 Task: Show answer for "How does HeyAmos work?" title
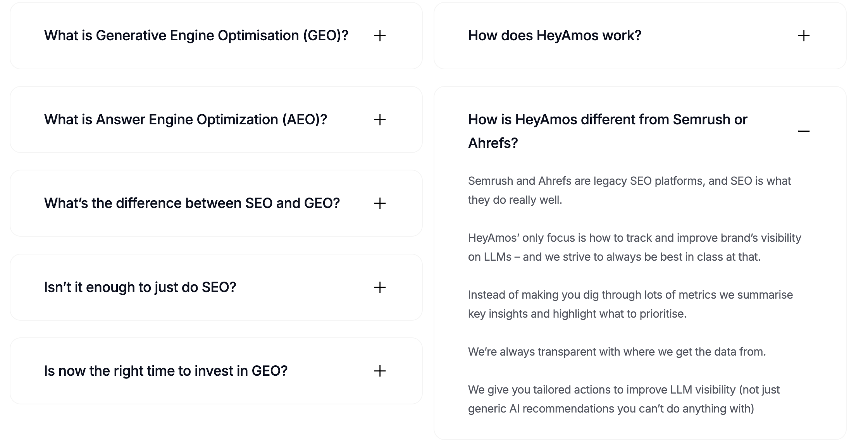pyautogui.click(x=555, y=36)
